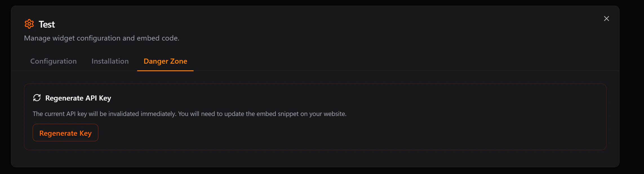Click the Regenerate Key button

[65, 133]
